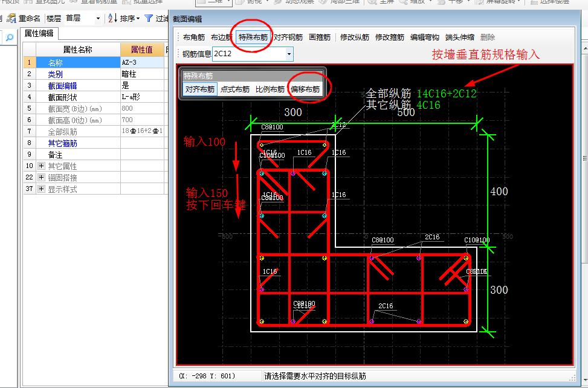Click the greyed 删除 toolbar button

[488, 37]
